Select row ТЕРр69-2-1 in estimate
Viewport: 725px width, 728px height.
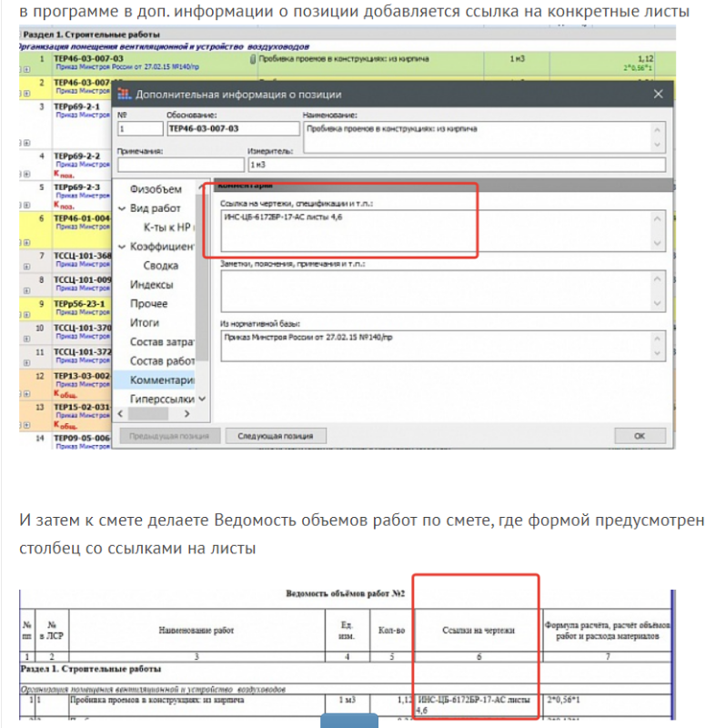[x=76, y=106]
